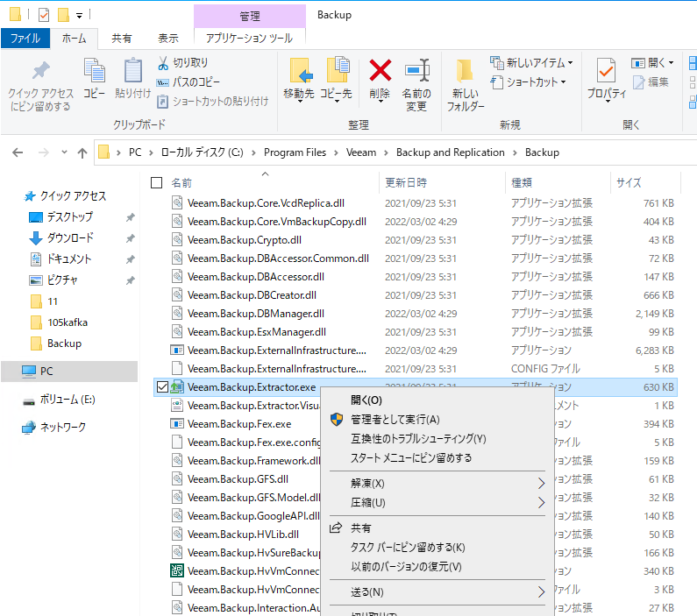This screenshot has height=616, width=697.
Task: Open the Shortcut dropdown in ribbon
Action: pyautogui.click(x=563, y=82)
